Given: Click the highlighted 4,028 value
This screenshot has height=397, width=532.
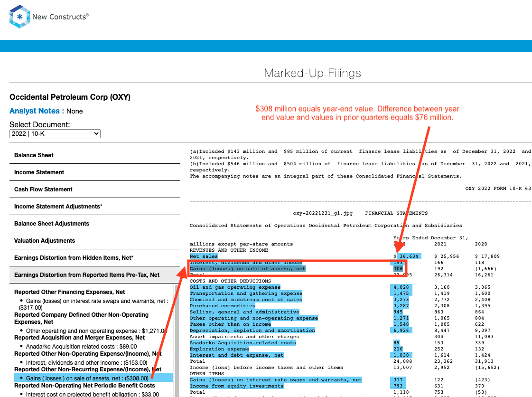Looking at the screenshot, I should [401, 287].
